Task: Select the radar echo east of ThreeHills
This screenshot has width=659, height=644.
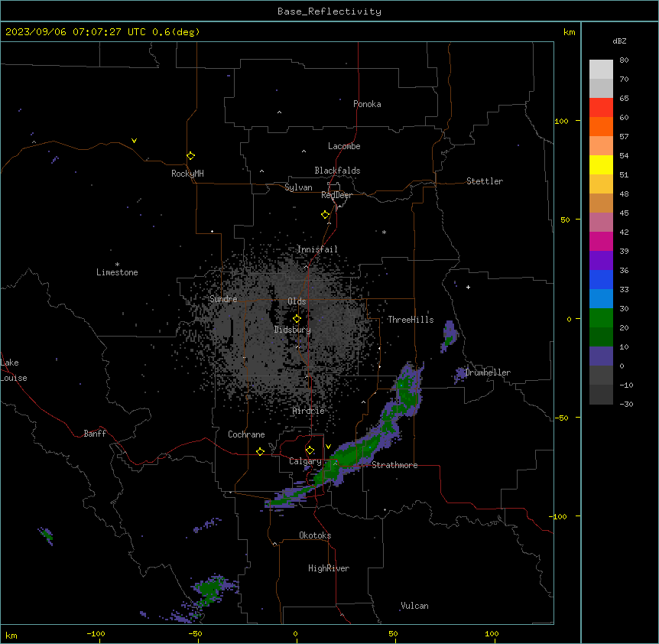Action: click(x=450, y=336)
